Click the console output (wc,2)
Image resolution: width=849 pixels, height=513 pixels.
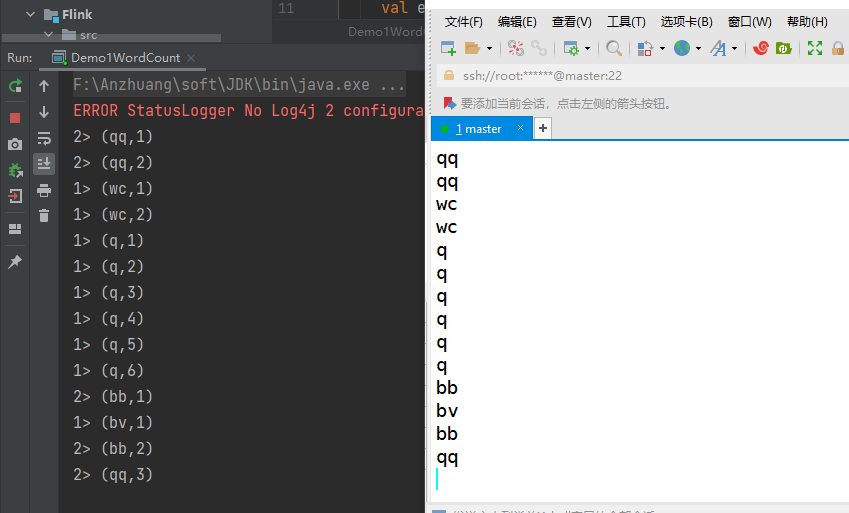click(x=113, y=215)
